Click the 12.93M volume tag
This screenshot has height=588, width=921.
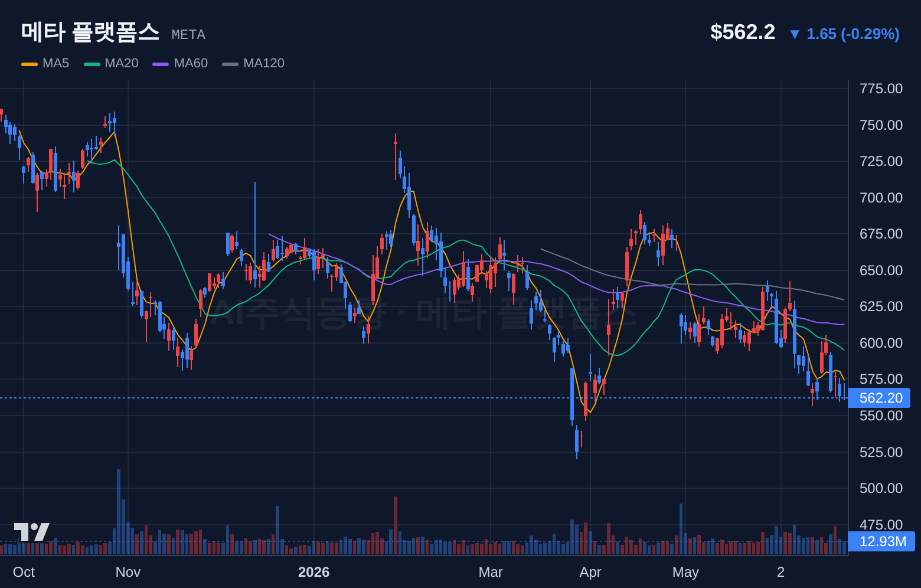[x=881, y=541]
